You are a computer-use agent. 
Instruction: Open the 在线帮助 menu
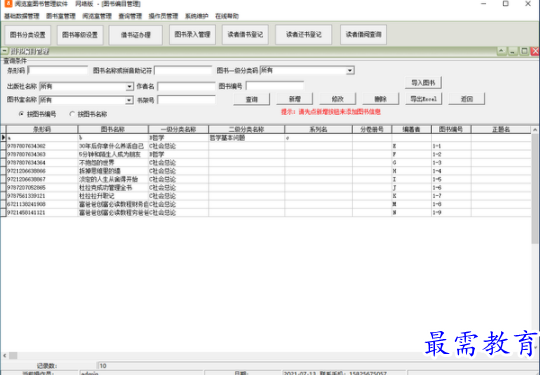(x=227, y=16)
